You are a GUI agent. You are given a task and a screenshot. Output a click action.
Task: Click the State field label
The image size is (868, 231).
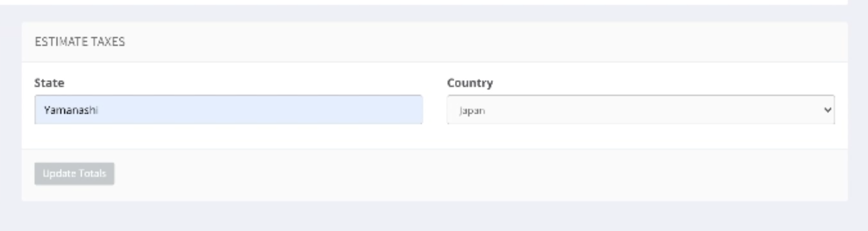point(49,83)
